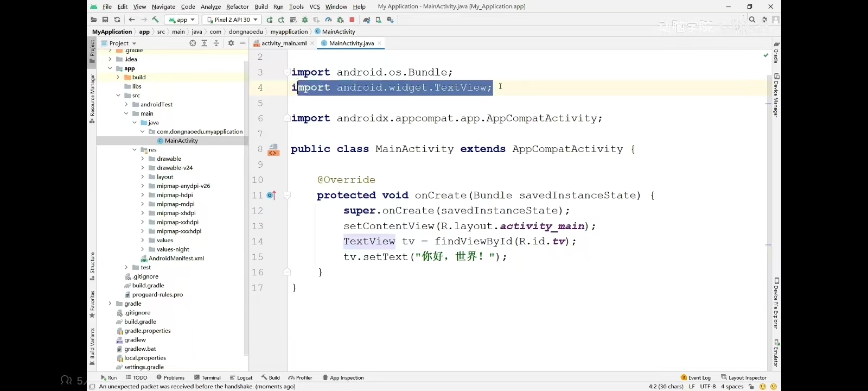Image resolution: width=868 pixels, height=391 pixels.
Task: Click the Search Everywhere magnifier icon
Action: pyautogui.click(x=752, y=20)
